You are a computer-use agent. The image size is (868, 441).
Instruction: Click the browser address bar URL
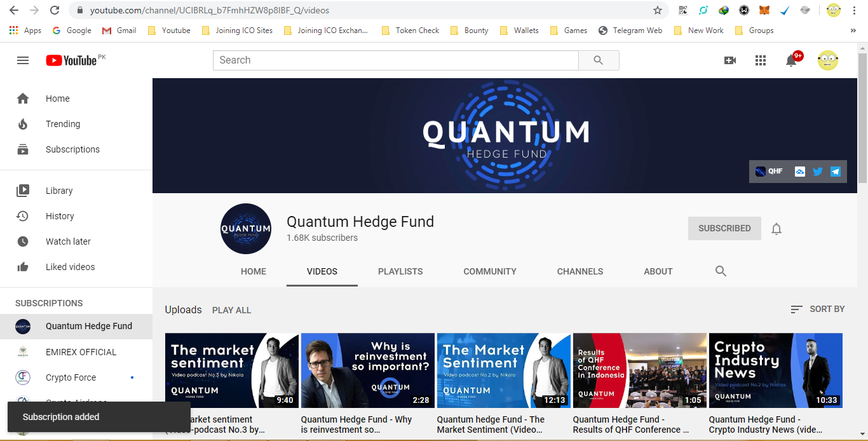[x=210, y=10]
